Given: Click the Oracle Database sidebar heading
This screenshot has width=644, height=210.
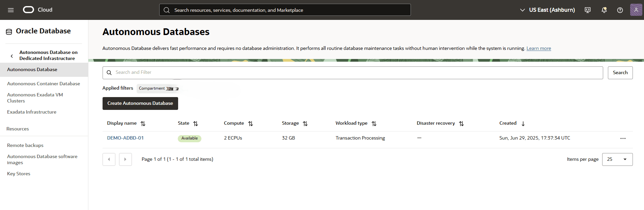Looking at the screenshot, I should click(43, 31).
